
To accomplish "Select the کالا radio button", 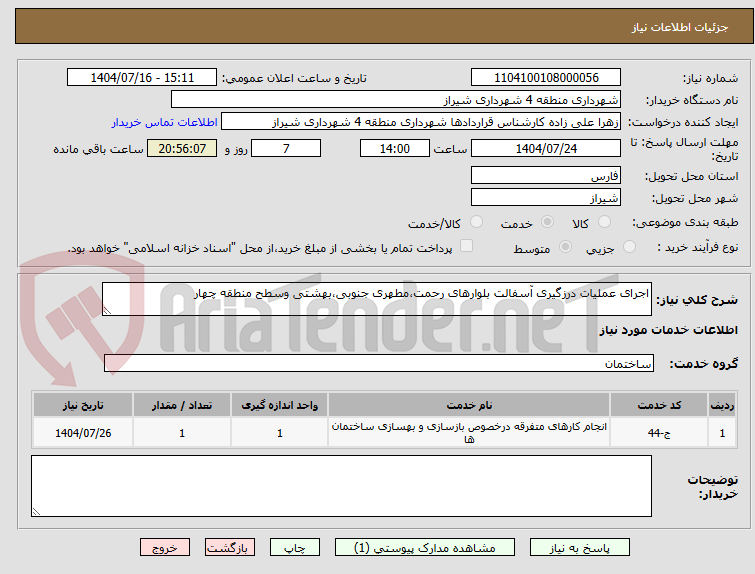I will point(604,222).
